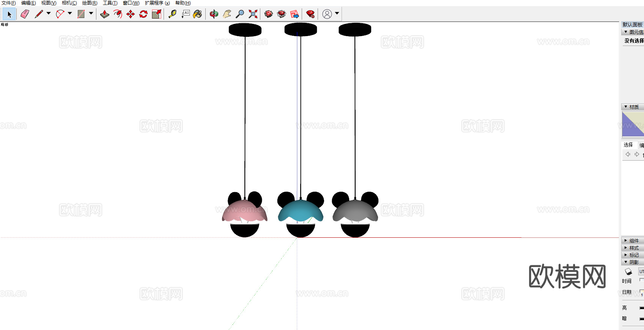The width and height of the screenshot is (644, 330).
Task: Select the arrow Select tool
Action: [x=9, y=14]
